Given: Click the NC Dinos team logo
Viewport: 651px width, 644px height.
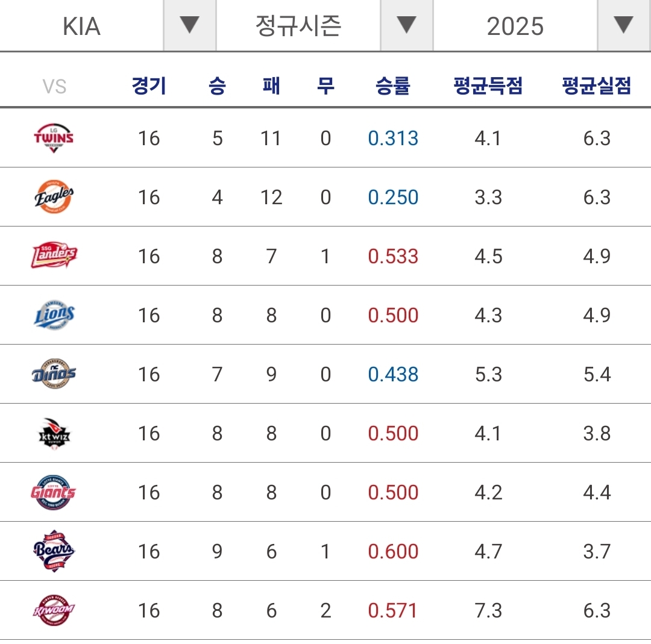Looking at the screenshot, I should (54, 374).
